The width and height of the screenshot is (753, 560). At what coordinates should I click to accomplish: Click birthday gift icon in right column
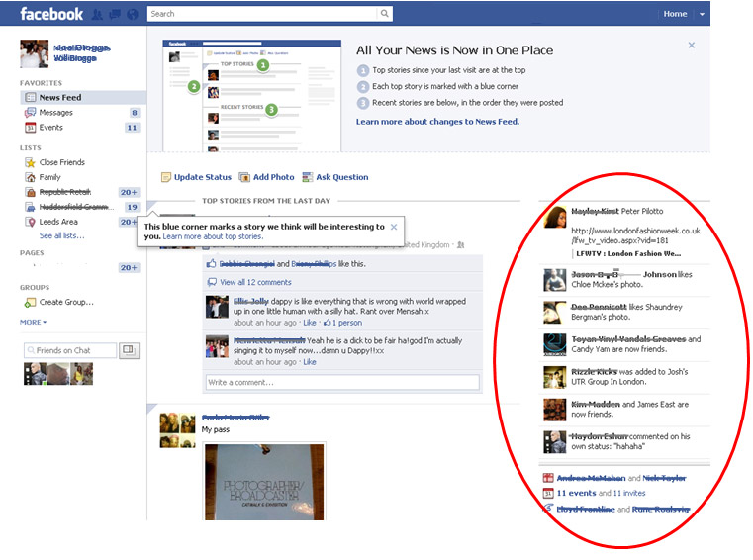(548, 478)
